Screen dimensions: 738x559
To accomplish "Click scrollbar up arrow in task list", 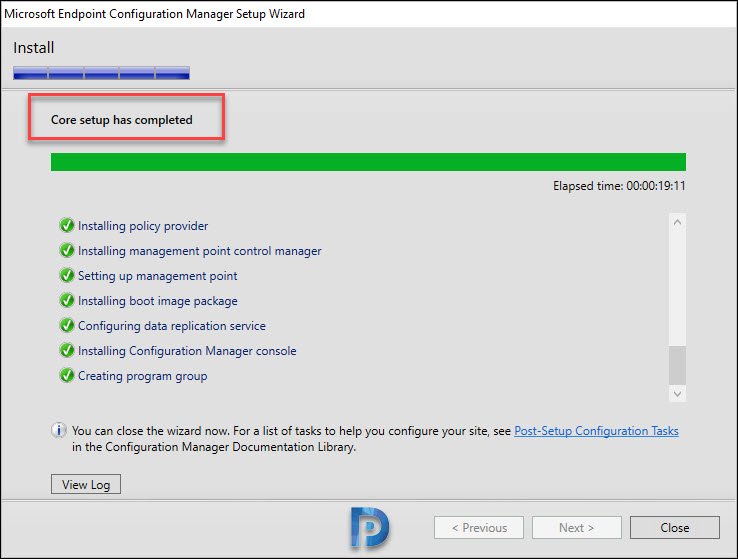I will pyautogui.click(x=677, y=222).
